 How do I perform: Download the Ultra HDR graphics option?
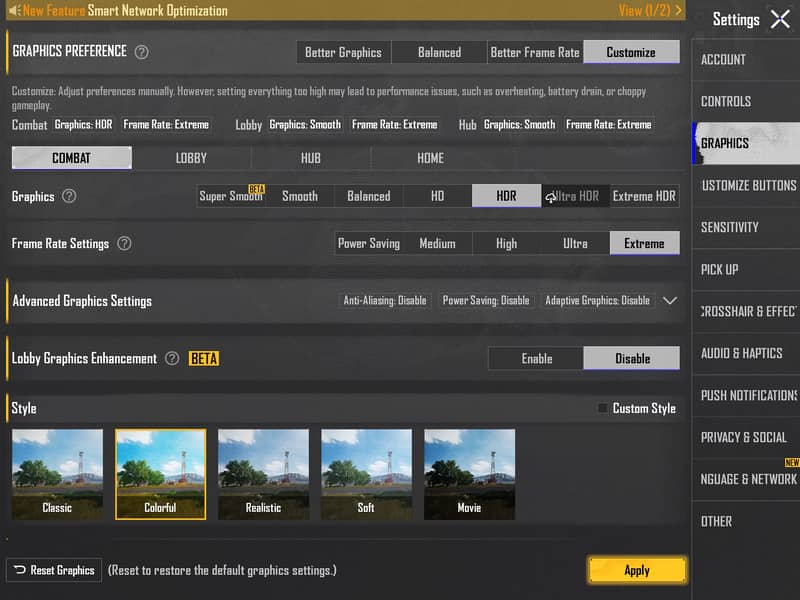(575, 196)
